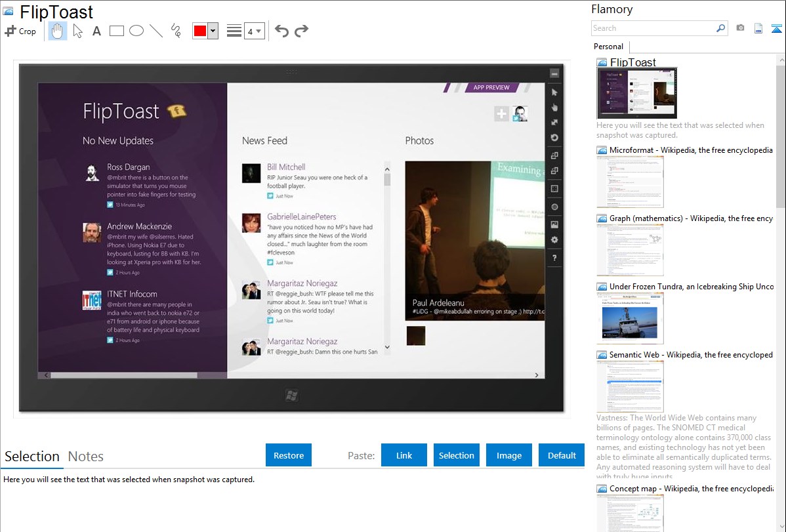Activate the Crop tool

pos(20,31)
